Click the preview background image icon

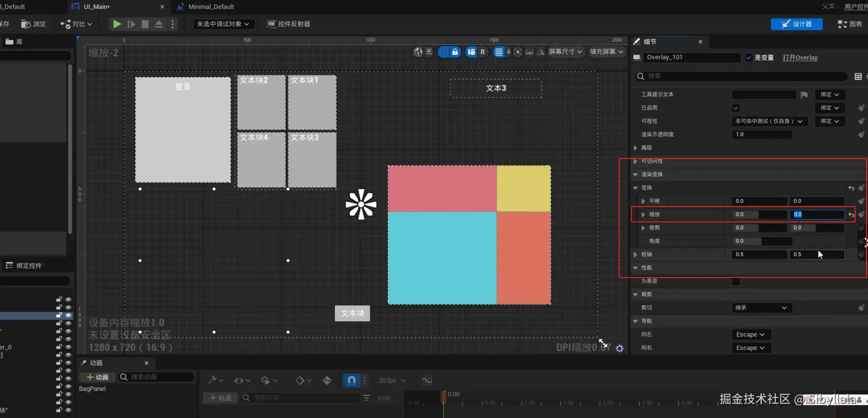529,52
